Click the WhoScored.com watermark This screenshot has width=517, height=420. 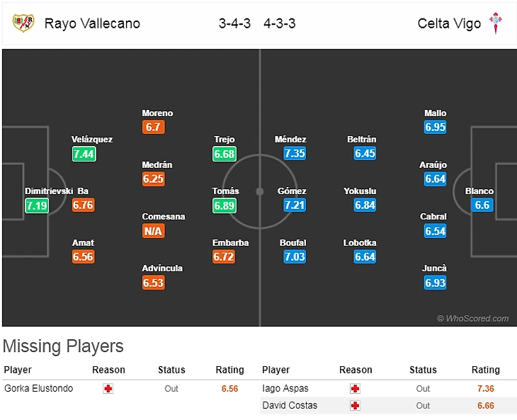[472, 319]
